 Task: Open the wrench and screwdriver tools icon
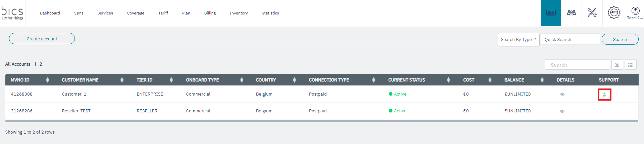(592, 13)
